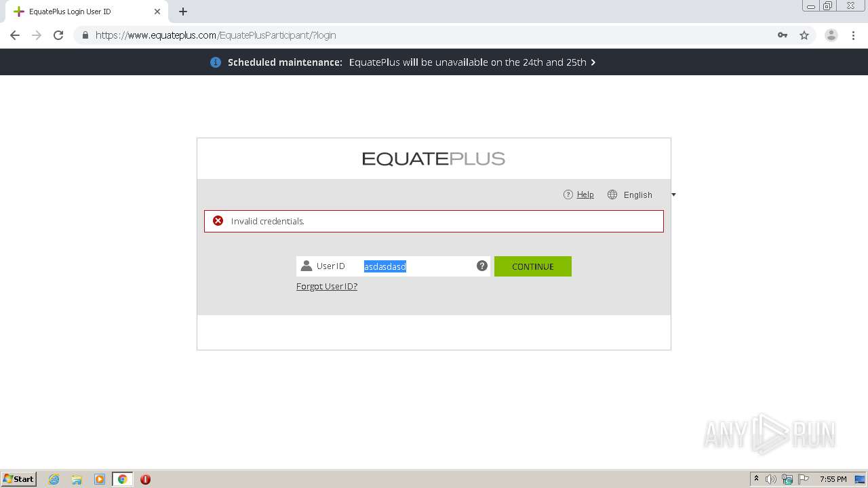The image size is (868, 488).
Task: Open a new browser tab
Action: click(183, 12)
